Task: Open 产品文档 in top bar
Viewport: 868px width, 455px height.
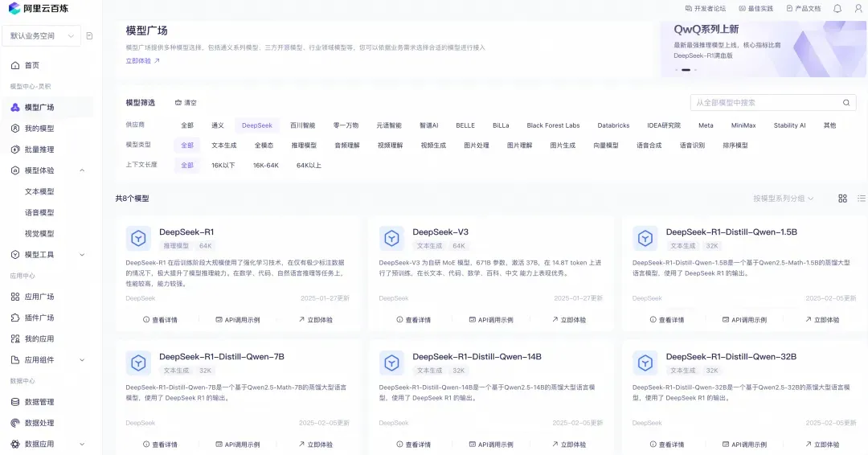Action: point(803,8)
